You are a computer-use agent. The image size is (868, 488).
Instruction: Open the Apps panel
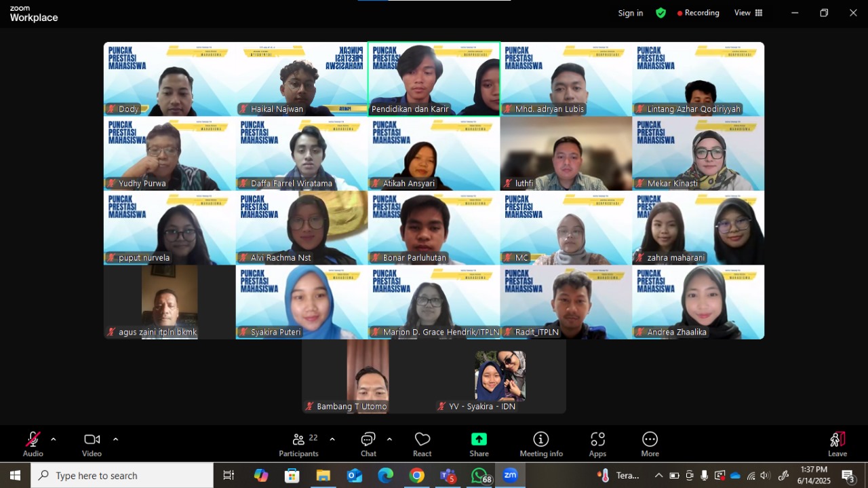pyautogui.click(x=597, y=444)
